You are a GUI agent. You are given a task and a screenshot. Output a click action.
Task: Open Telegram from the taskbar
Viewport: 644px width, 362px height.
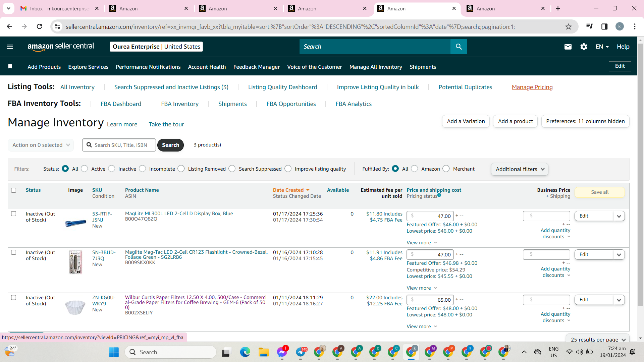301,352
